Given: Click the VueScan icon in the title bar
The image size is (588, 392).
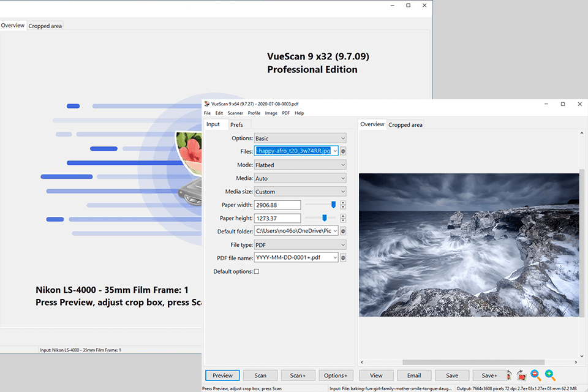Looking at the screenshot, I should (x=207, y=104).
